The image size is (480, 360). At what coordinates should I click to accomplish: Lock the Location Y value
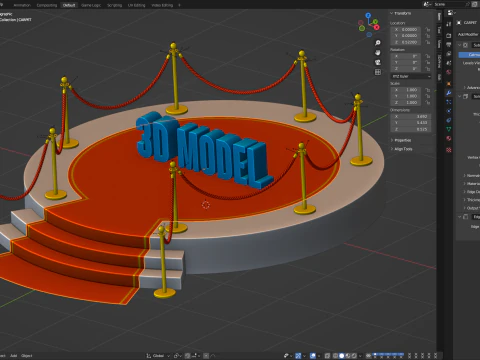click(x=427, y=36)
